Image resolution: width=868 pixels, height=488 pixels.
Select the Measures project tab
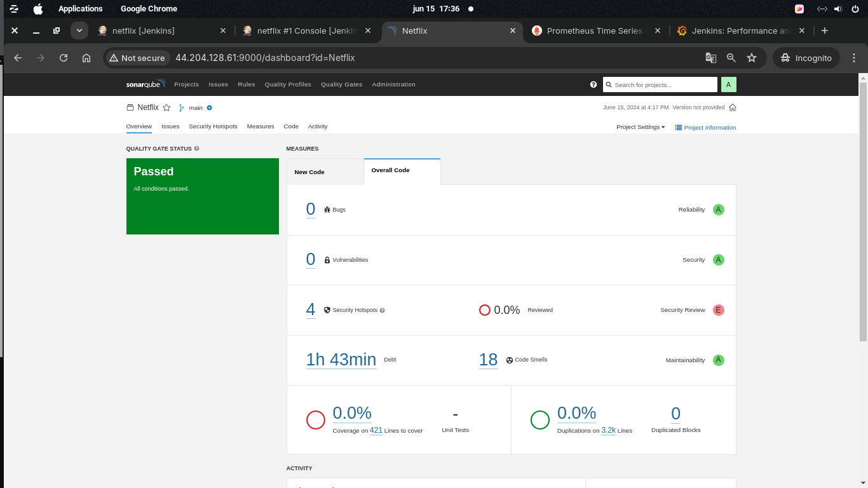261,126
